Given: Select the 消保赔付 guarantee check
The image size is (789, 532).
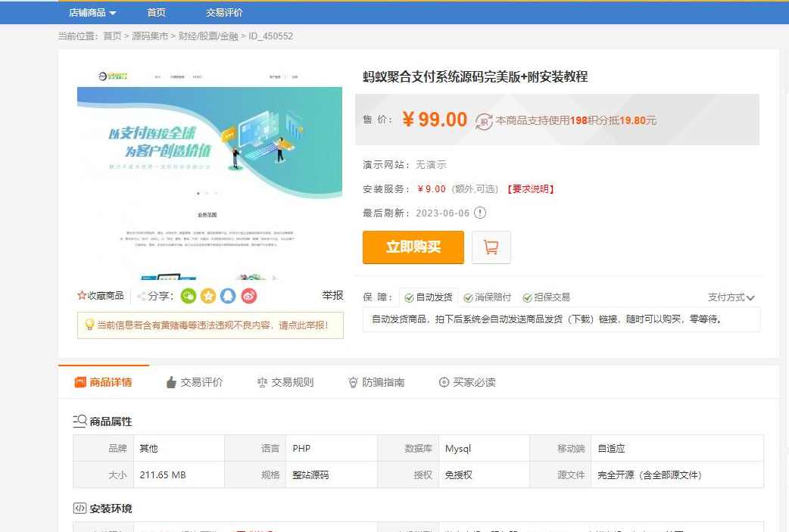Looking at the screenshot, I should point(469,297).
